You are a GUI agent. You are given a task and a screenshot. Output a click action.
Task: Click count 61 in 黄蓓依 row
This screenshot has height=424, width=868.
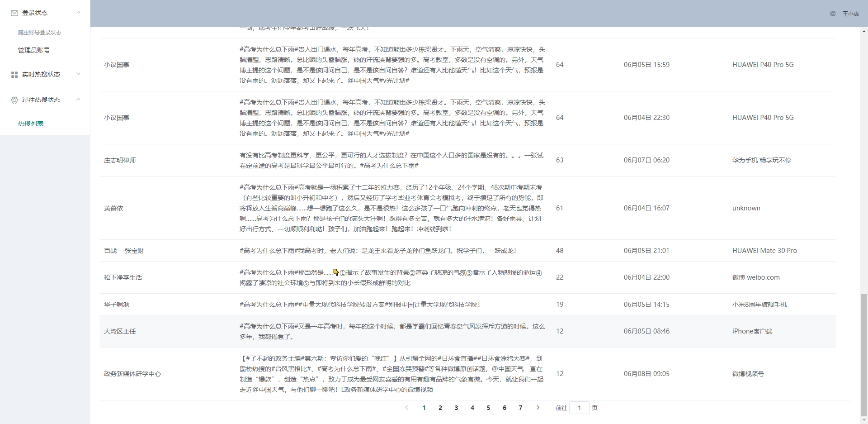point(560,208)
